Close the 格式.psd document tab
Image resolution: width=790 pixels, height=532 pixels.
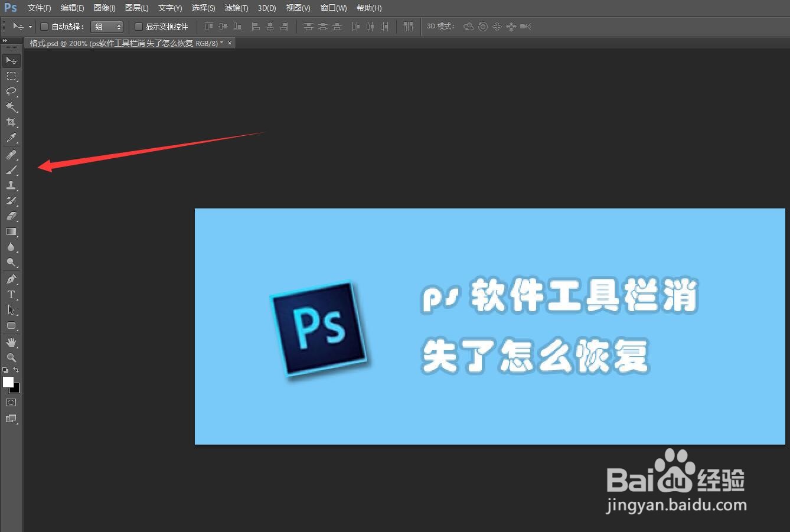[x=230, y=43]
